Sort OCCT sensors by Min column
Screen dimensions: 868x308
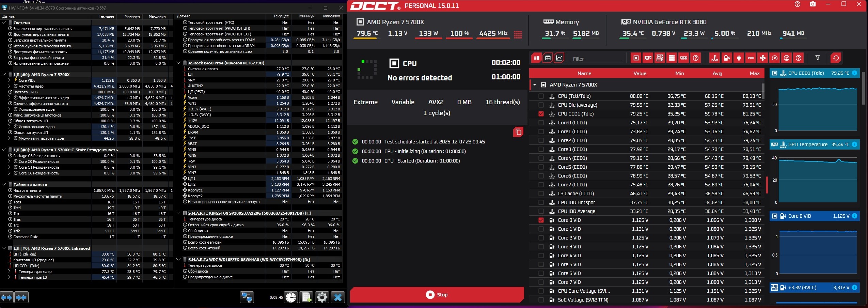tap(680, 73)
